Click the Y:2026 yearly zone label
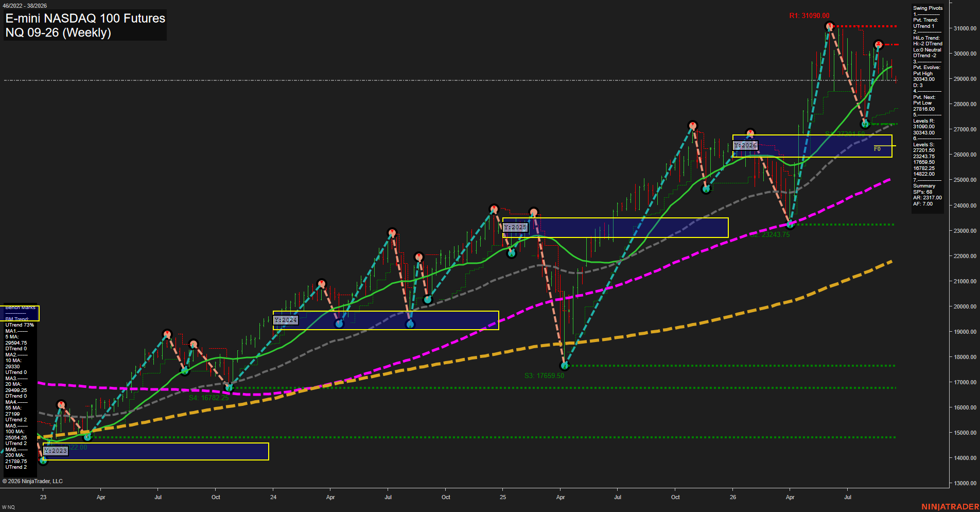 [x=745, y=146]
